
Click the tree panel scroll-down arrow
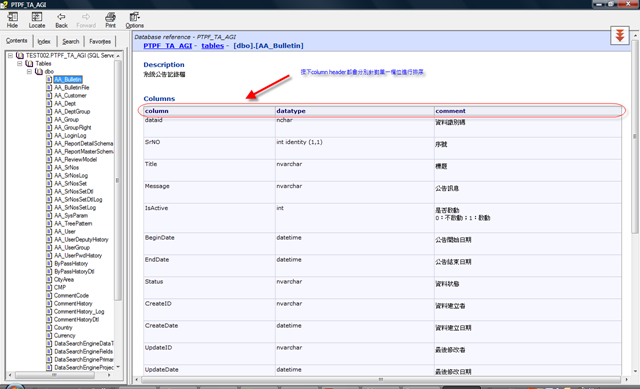118,367
